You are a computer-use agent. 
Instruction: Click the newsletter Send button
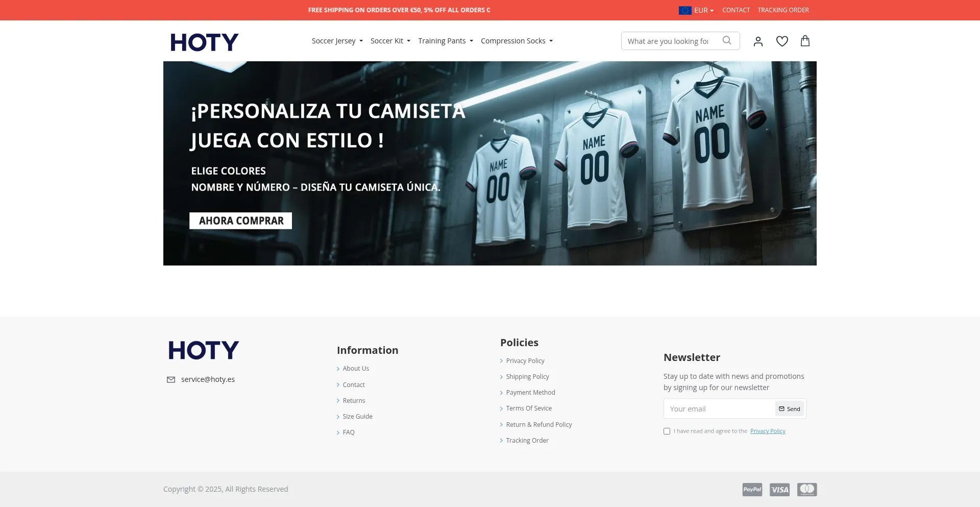coord(790,408)
